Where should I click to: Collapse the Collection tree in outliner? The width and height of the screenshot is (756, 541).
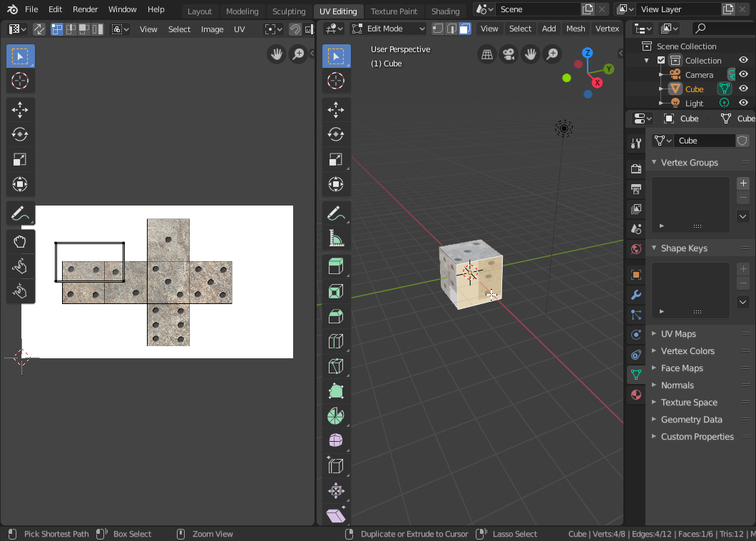pos(647,61)
